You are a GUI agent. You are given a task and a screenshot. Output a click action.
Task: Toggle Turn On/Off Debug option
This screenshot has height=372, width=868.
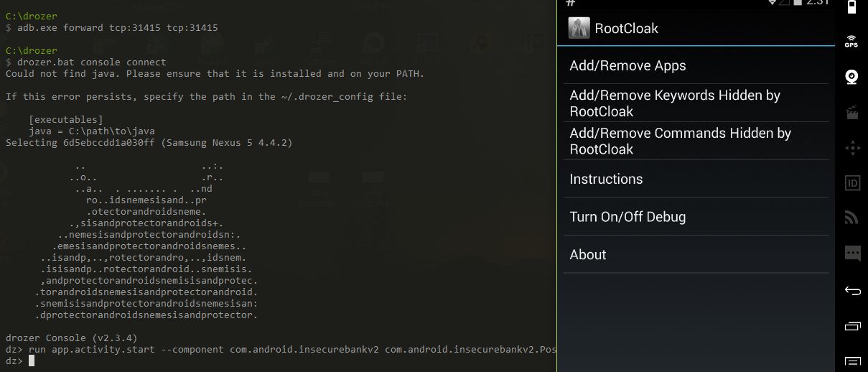pos(627,217)
